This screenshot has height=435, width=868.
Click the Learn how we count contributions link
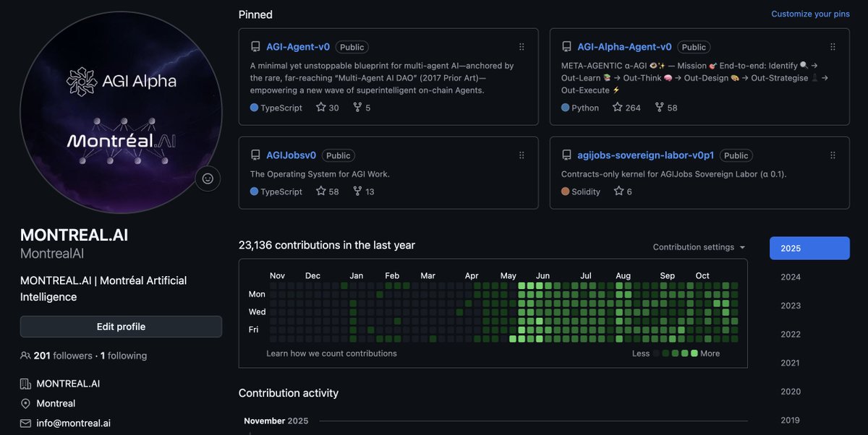tap(331, 353)
